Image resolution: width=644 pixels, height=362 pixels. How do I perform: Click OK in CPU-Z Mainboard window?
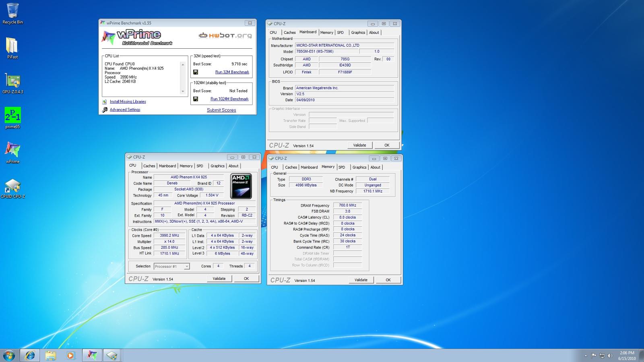(x=387, y=145)
